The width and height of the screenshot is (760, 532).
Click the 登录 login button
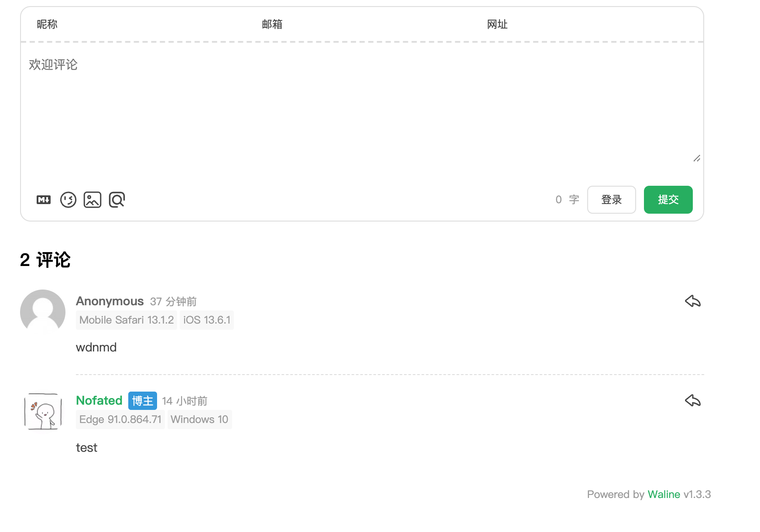click(611, 199)
